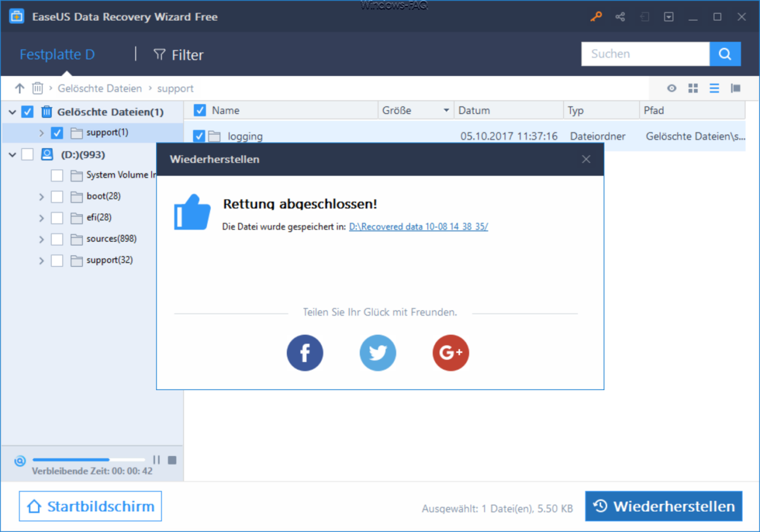Switch to details pane view icon
760x532 pixels.
(x=736, y=88)
